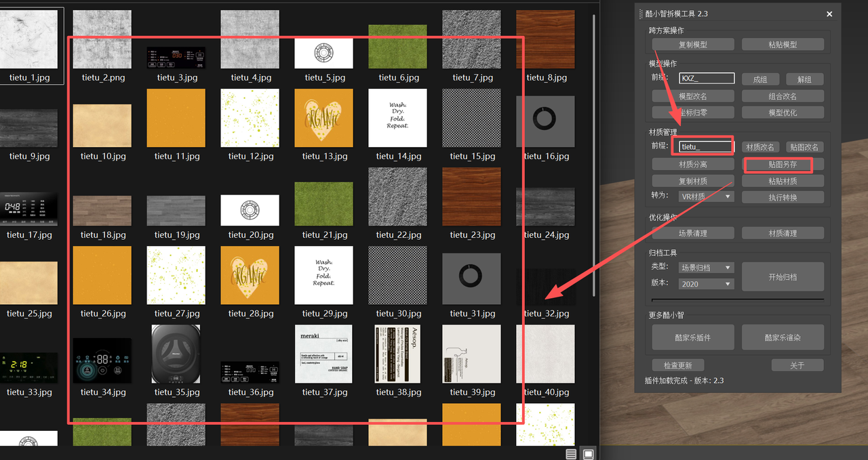Click the 粘贴模型 button
868x460 pixels.
click(x=783, y=44)
